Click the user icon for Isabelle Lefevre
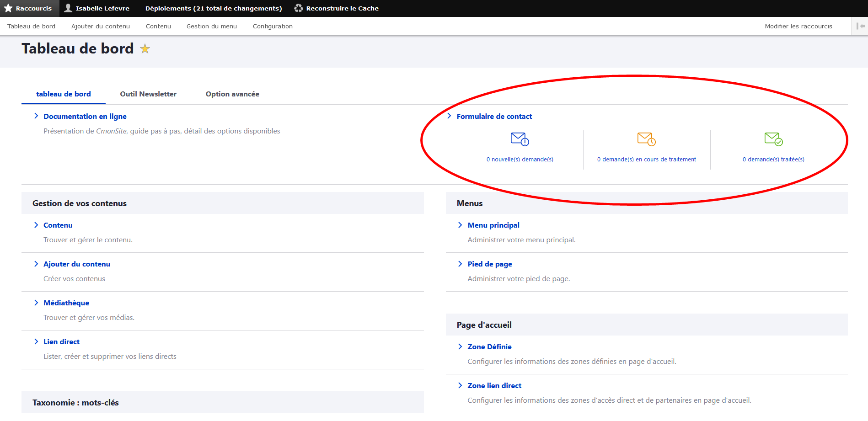The height and width of the screenshot is (421, 868). coord(68,8)
